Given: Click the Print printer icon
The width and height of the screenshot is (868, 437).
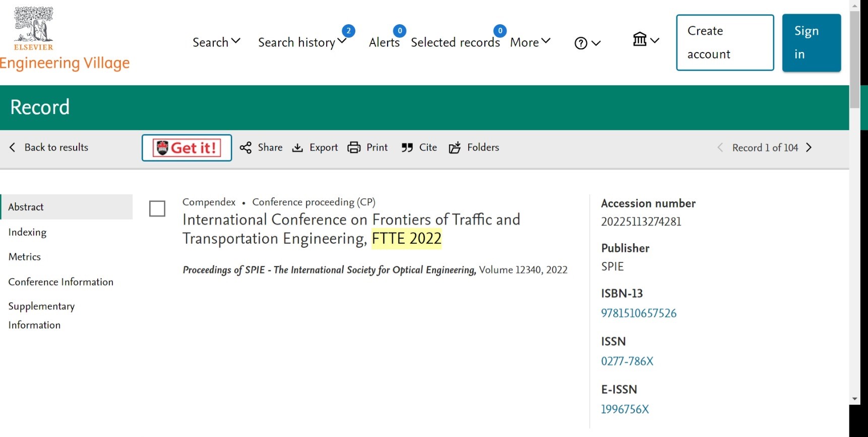Looking at the screenshot, I should click(x=354, y=148).
